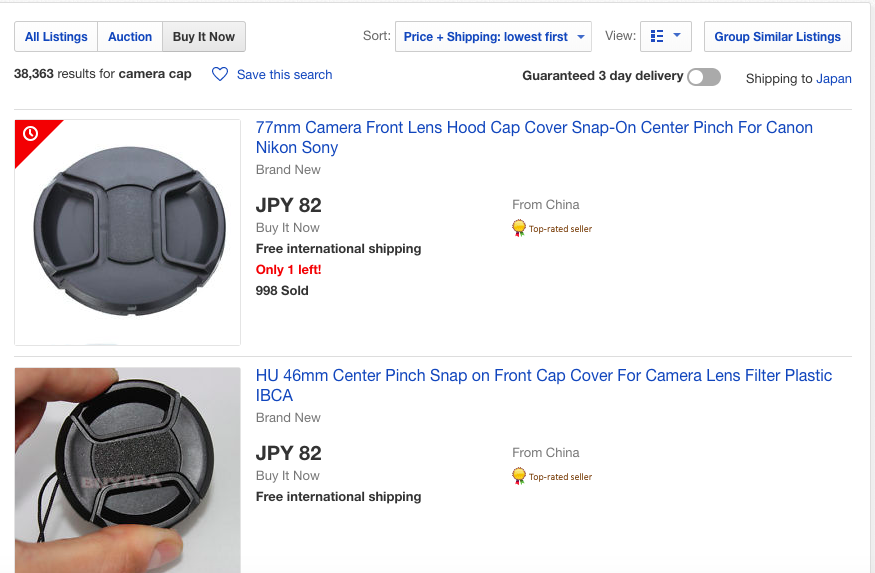Click Top-rated seller ribbon on 77mm listing

(x=519, y=228)
